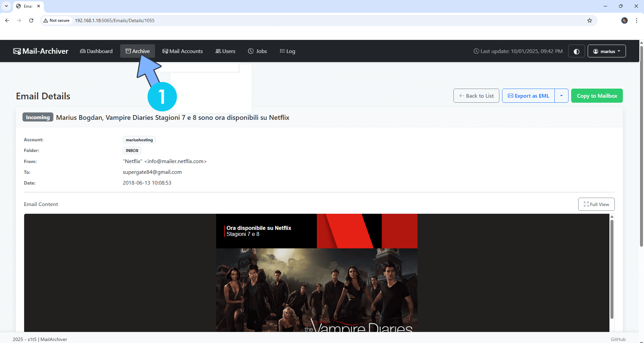Click Copy to Mailbox button
Screen dimensions: 644x343
click(597, 96)
